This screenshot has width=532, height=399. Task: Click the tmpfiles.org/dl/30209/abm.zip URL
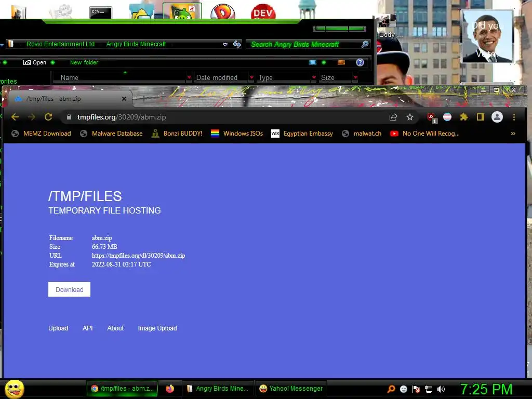[138, 256]
